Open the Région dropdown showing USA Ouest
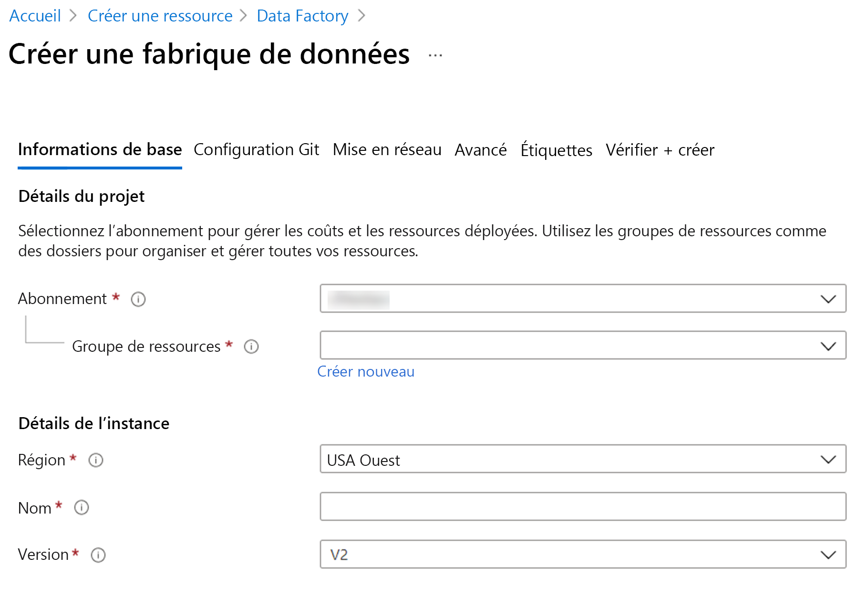The width and height of the screenshot is (868, 599). (x=583, y=459)
